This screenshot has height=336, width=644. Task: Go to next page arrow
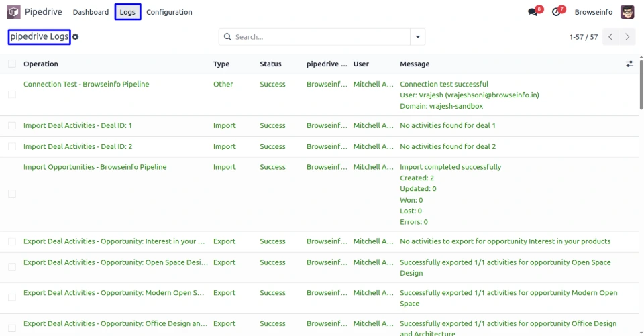(627, 37)
